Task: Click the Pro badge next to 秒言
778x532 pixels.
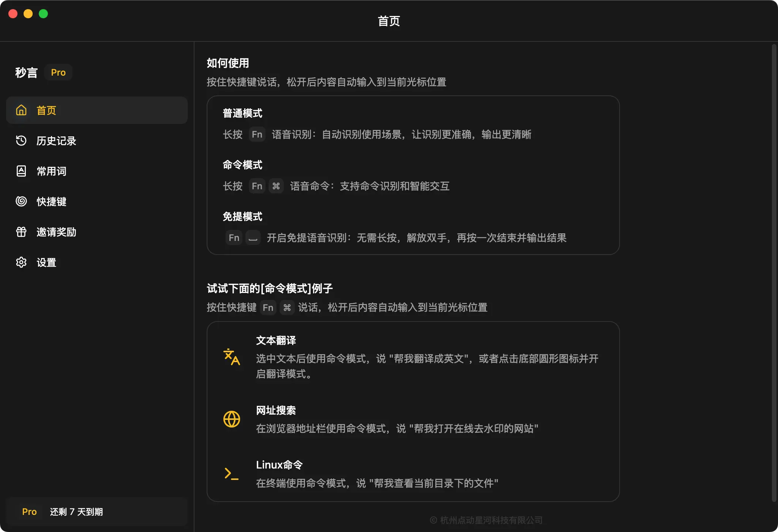Action: point(59,72)
